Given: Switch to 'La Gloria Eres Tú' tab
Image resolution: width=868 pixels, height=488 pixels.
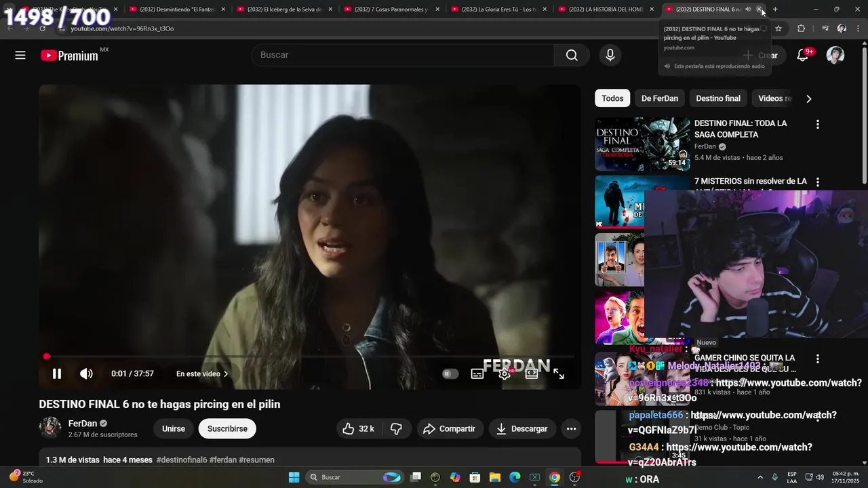Looking at the screenshot, I should (498, 9).
